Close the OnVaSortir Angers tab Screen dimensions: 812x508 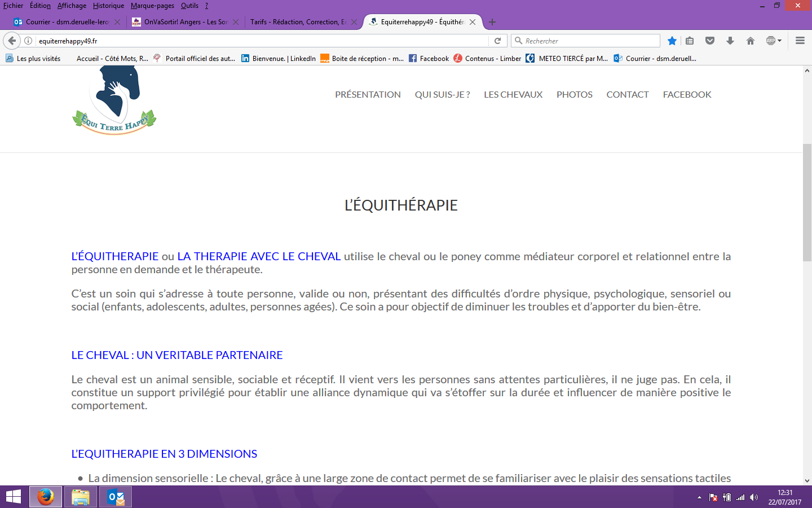pyautogui.click(x=236, y=22)
